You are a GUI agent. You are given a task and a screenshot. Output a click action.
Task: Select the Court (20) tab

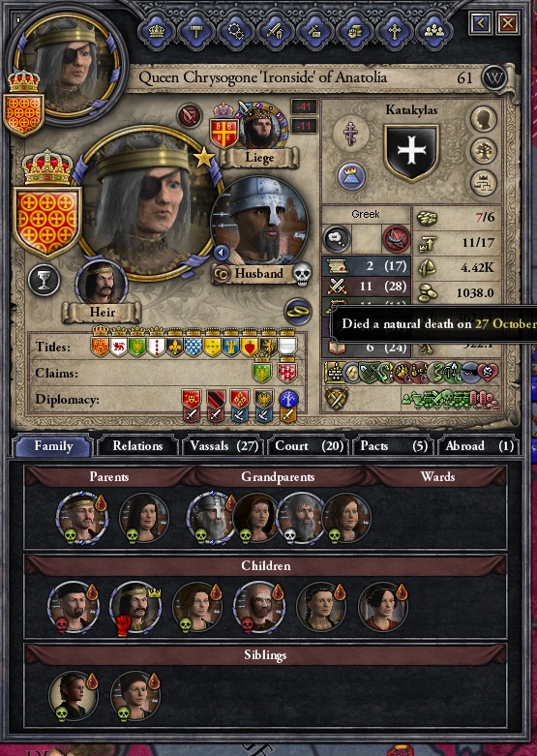click(309, 446)
